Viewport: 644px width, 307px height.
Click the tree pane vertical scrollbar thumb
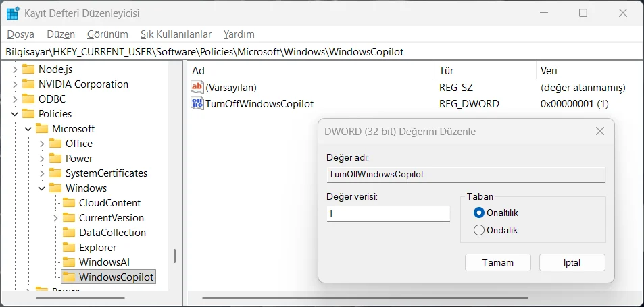(174, 256)
